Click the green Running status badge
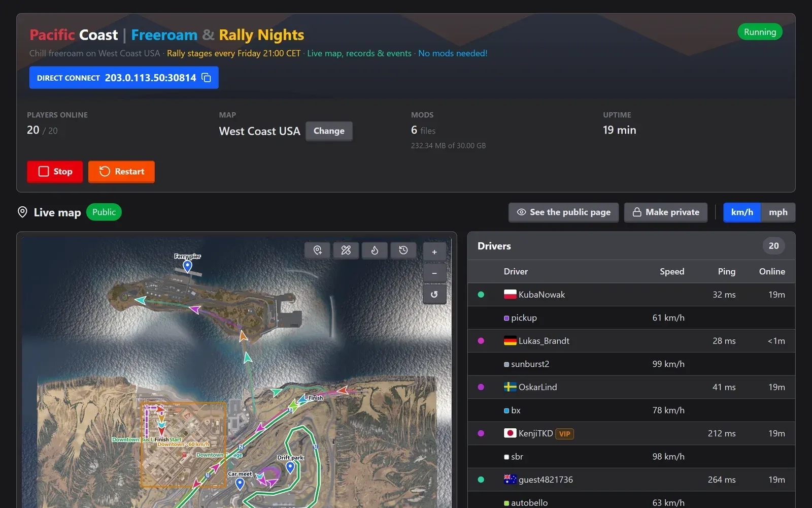Image resolution: width=812 pixels, height=508 pixels. tap(760, 32)
